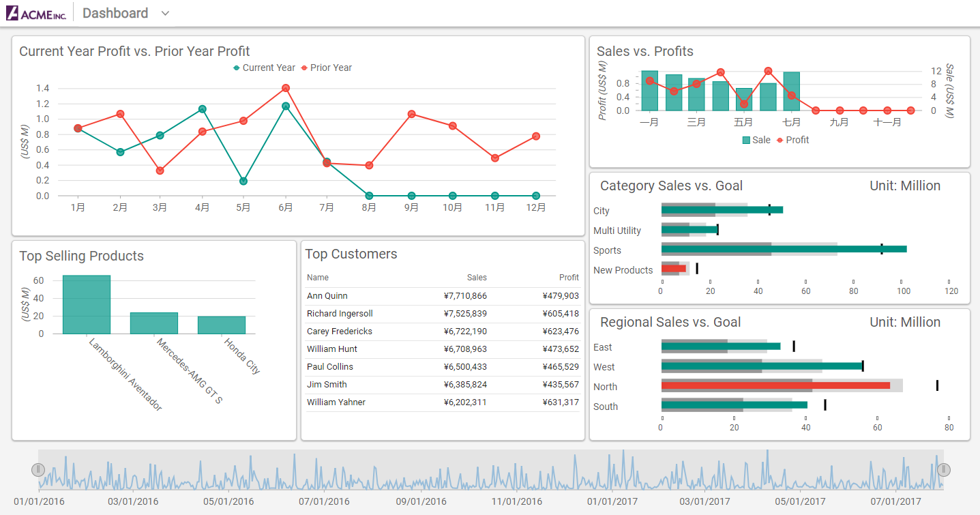Click the Sales column header in Top Customers
This screenshot has height=515, width=980.
[x=477, y=278]
